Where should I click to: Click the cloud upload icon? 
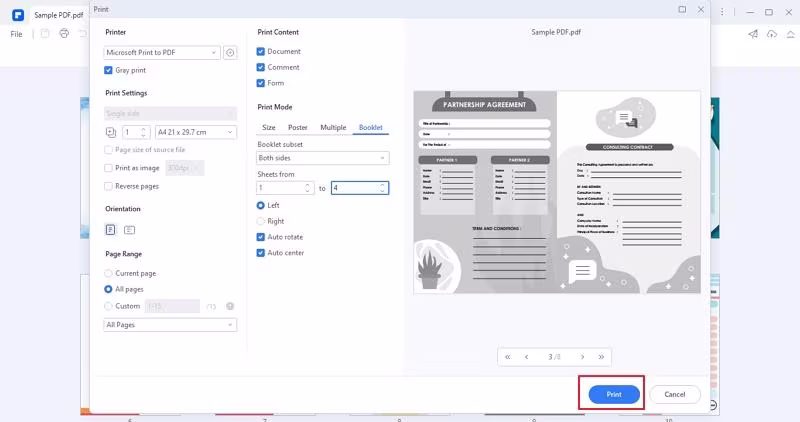point(772,34)
